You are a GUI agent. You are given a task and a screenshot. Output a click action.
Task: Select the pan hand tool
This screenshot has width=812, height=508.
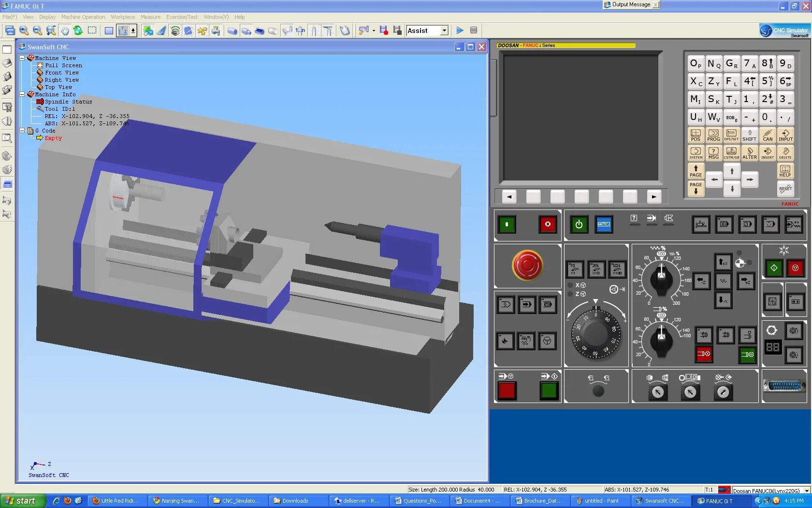pos(65,30)
